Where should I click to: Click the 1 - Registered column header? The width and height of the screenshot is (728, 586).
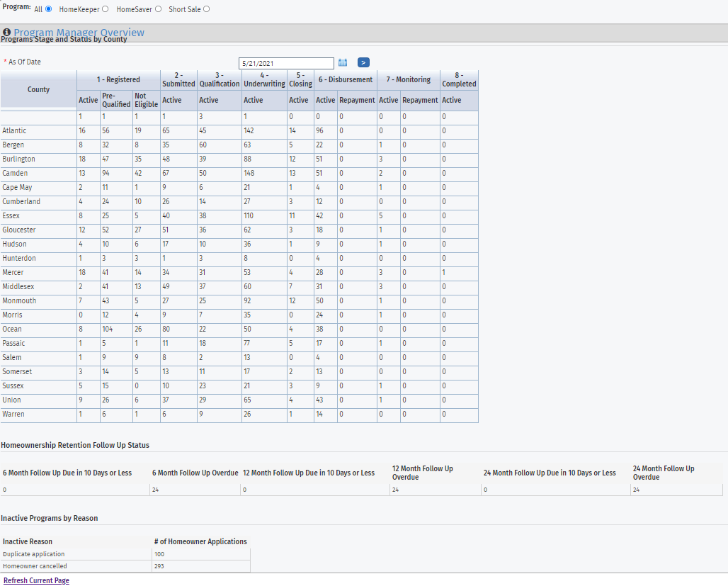pos(118,79)
